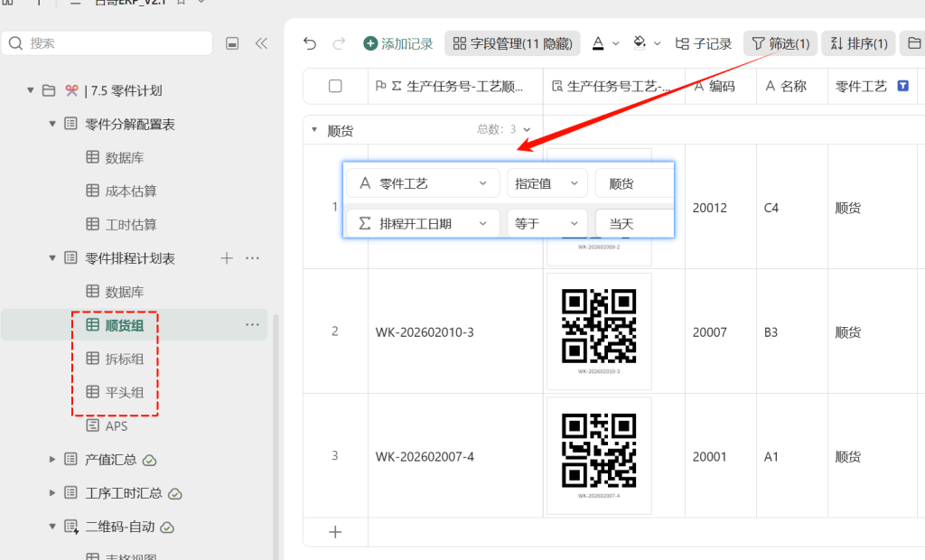This screenshot has height=560, width=925.
Task: Click code cell 20012
Action: pyautogui.click(x=721, y=208)
